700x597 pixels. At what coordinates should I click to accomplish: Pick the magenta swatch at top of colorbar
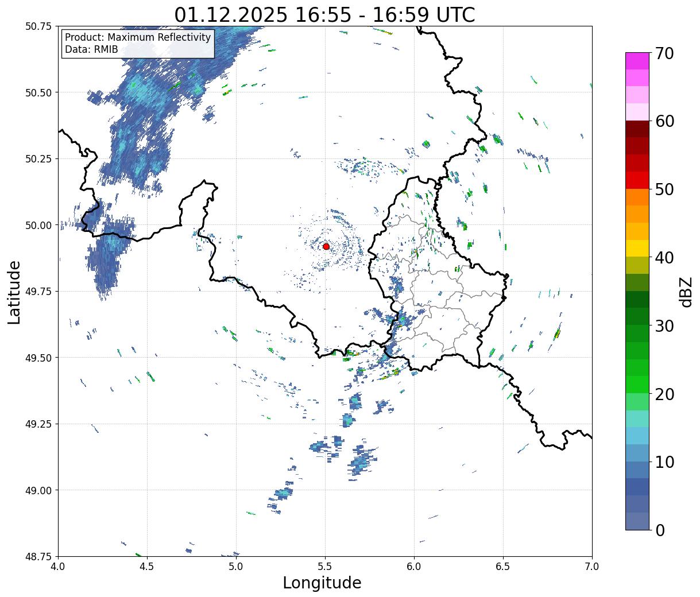click(x=637, y=61)
